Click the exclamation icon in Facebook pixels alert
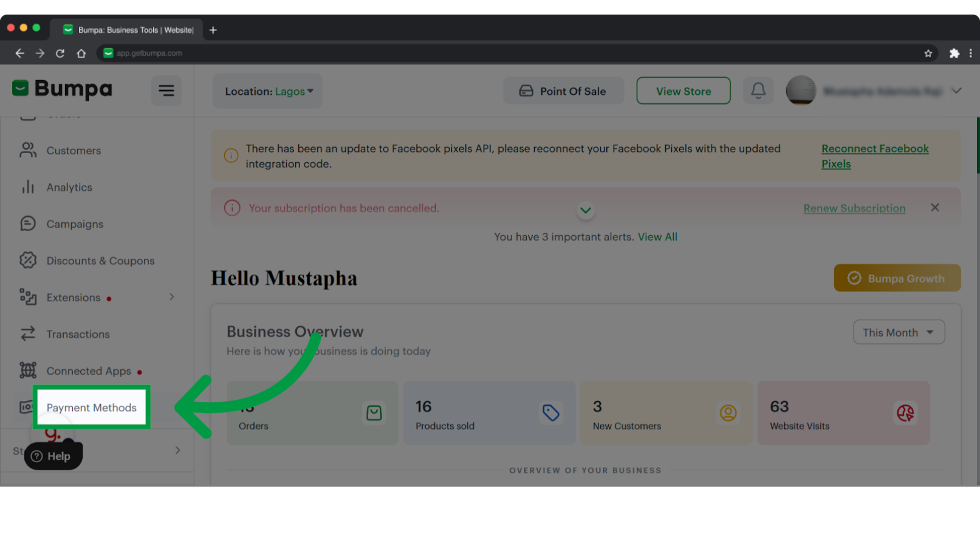Screen dimensions: 980x551 (231, 156)
